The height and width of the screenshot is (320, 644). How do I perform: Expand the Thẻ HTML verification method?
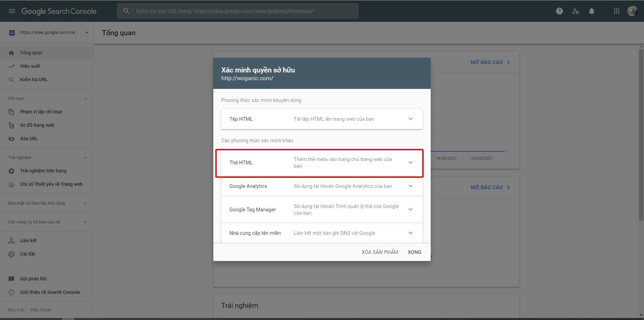click(x=410, y=163)
